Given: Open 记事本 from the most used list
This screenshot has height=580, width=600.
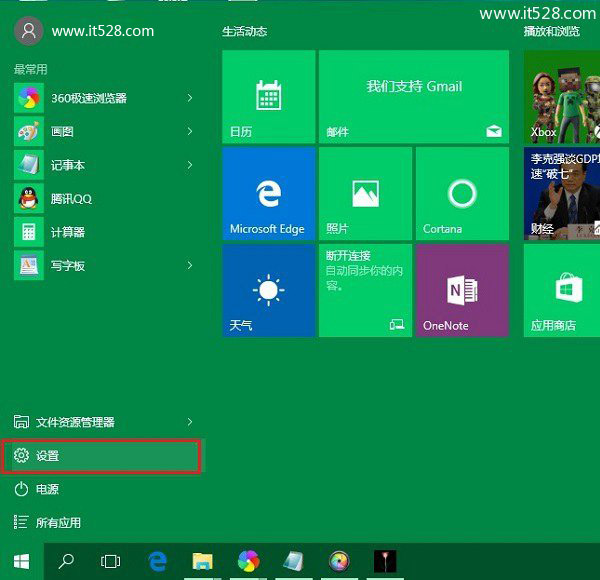Looking at the screenshot, I should point(104,165).
